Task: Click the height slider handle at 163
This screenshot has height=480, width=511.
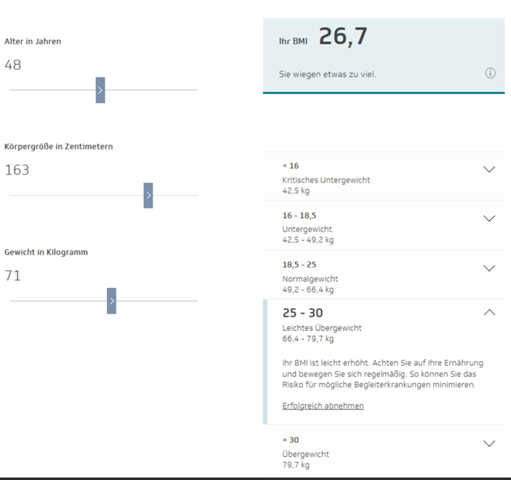Action: click(x=148, y=195)
